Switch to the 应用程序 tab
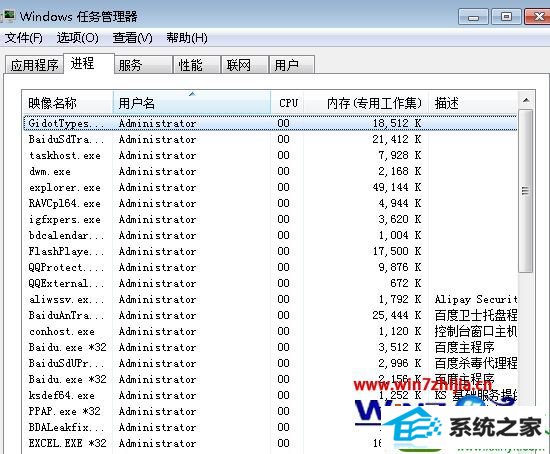The width and height of the screenshot is (550, 454). [34, 65]
